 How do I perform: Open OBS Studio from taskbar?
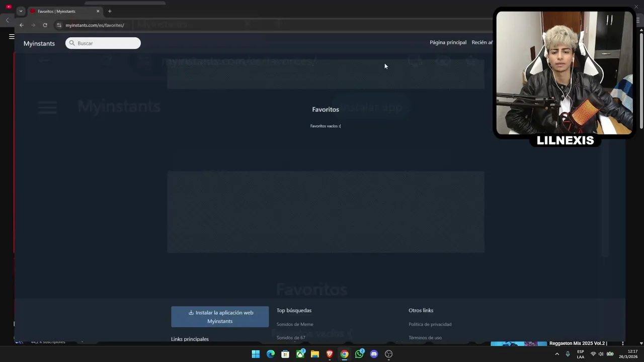coord(388,354)
